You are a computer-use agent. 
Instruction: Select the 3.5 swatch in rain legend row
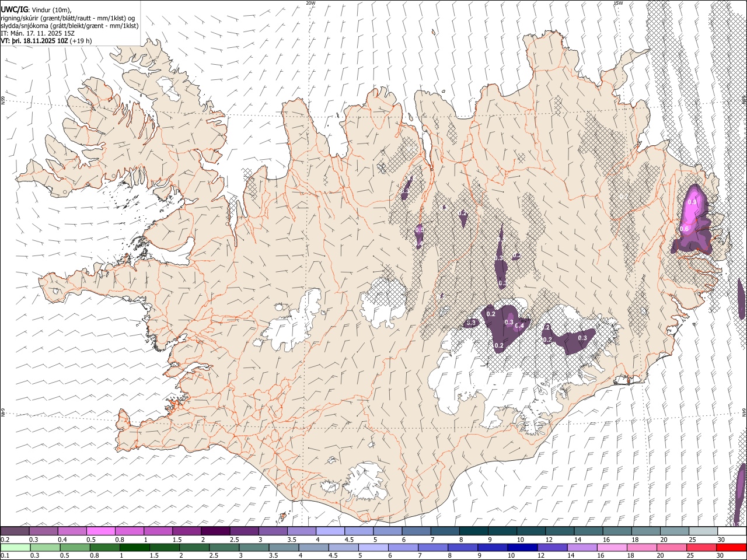(x=284, y=547)
